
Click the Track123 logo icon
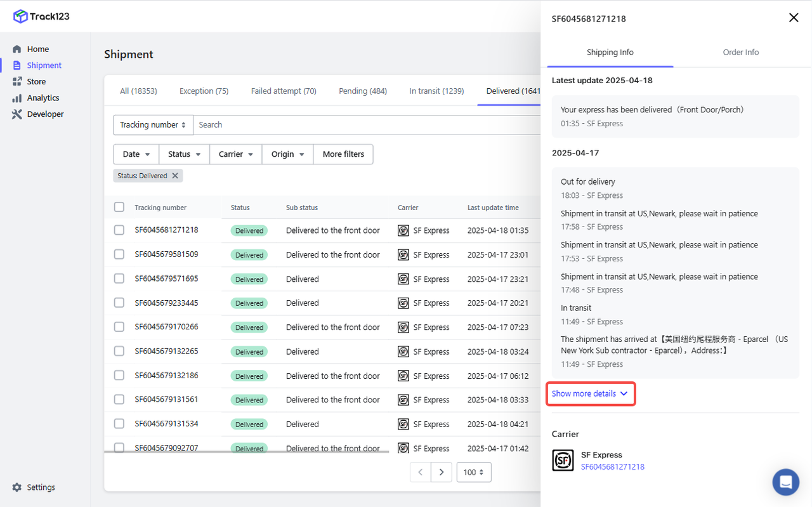tap(20, 16)
